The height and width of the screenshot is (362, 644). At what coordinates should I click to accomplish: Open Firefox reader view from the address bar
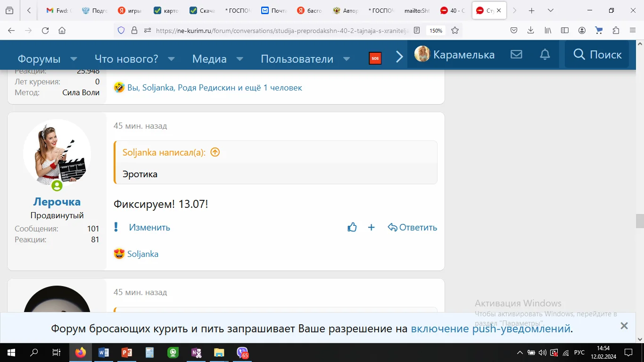[417, 30]
